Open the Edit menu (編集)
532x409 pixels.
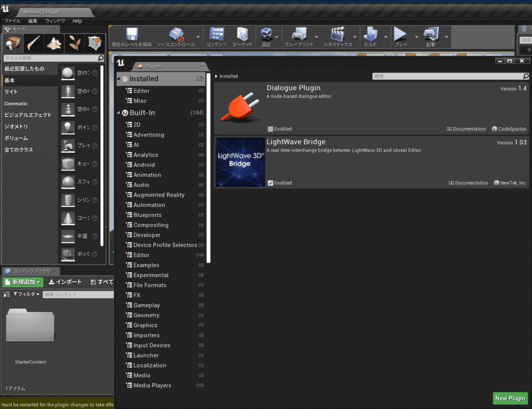(33, 21)
